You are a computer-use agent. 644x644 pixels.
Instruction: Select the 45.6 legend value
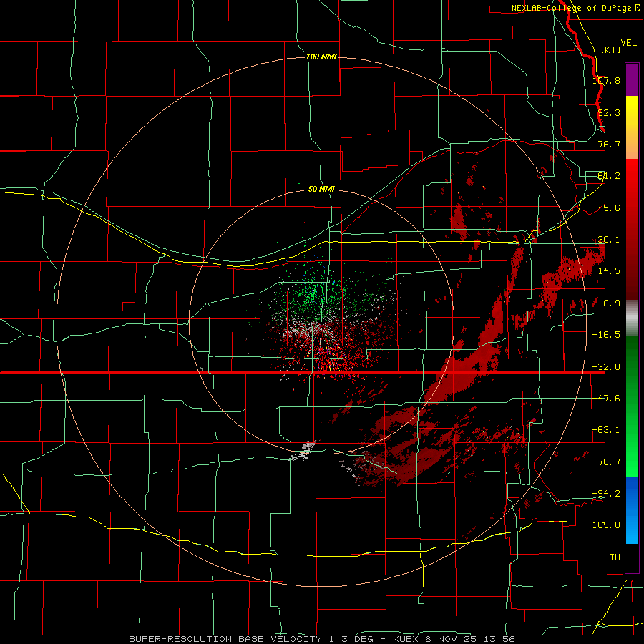[x=609, y=208]
